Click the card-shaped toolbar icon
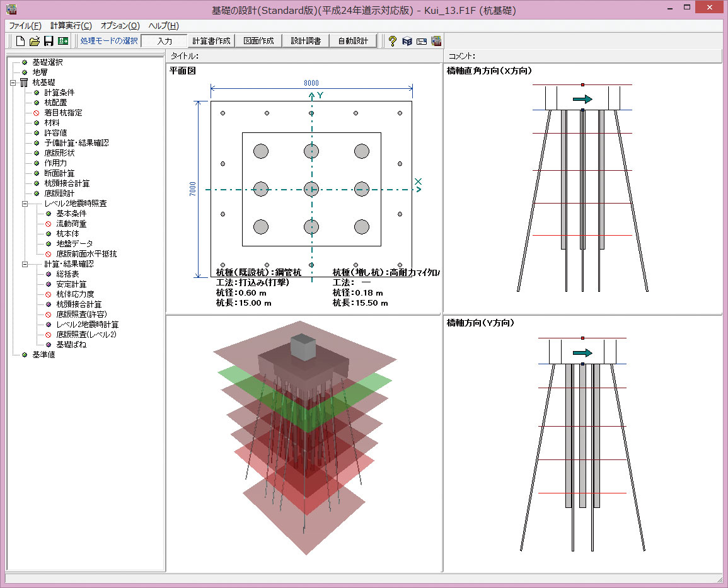The height and width of the screenshot is (588, 728). pyautogui.click(x=422, y=42)
